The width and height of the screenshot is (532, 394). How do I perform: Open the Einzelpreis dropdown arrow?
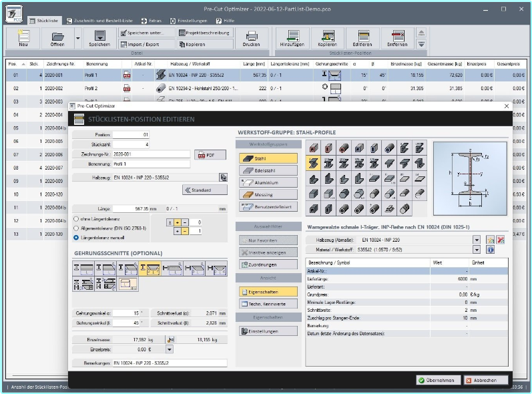[x=170, y=349]
